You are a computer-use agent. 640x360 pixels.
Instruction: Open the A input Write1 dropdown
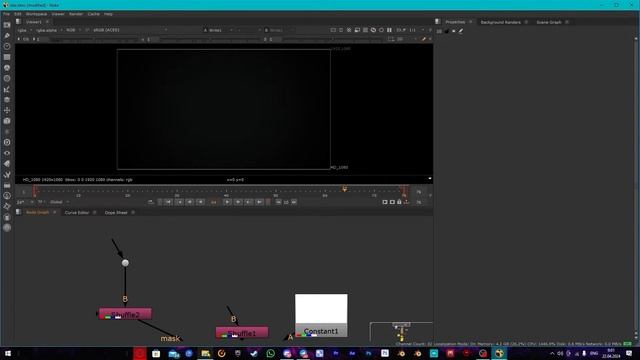point(218,30)
